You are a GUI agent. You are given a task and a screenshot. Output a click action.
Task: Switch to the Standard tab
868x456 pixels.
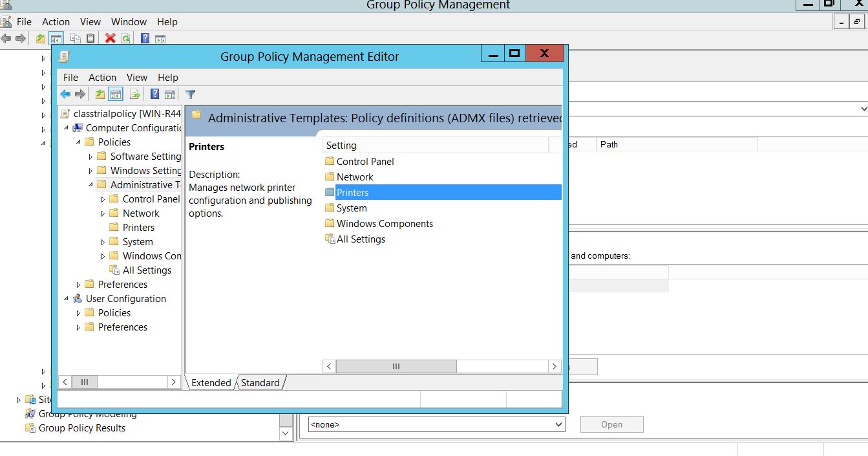tap(260, 383)
